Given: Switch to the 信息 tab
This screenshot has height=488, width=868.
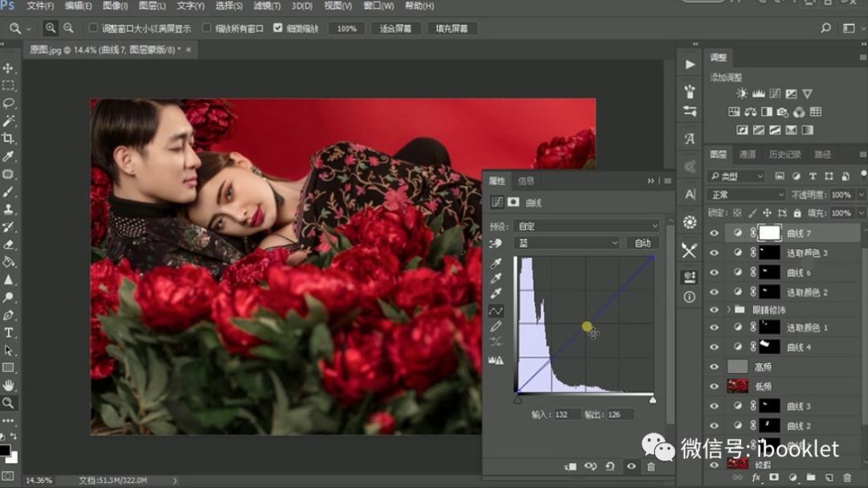Looking at the screenshot, I should [x=526, y=181].
